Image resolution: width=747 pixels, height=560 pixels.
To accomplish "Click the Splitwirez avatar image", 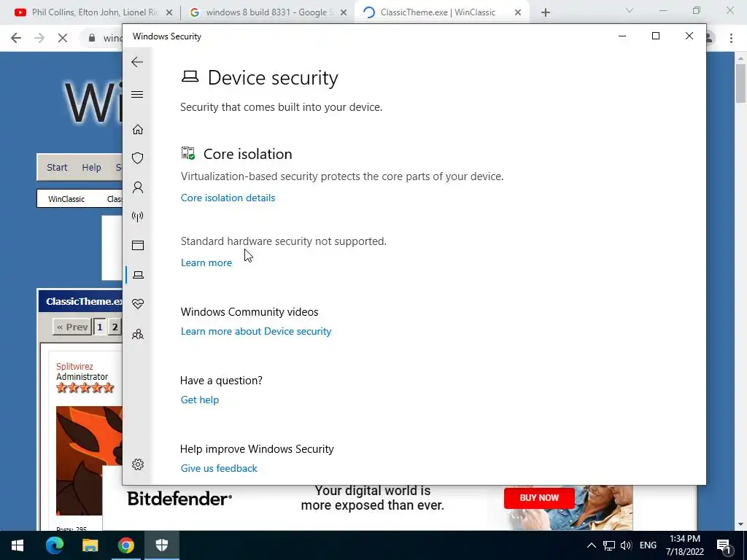I will [x=89, y=461].
